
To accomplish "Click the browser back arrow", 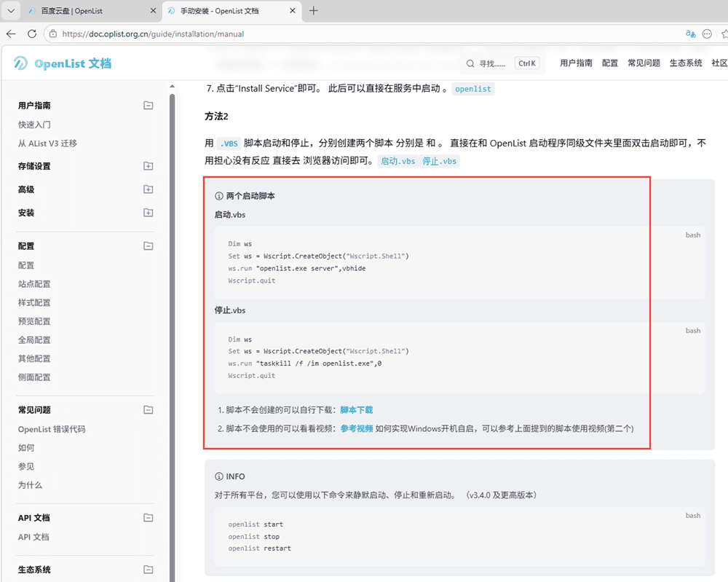I will [11, 34].
